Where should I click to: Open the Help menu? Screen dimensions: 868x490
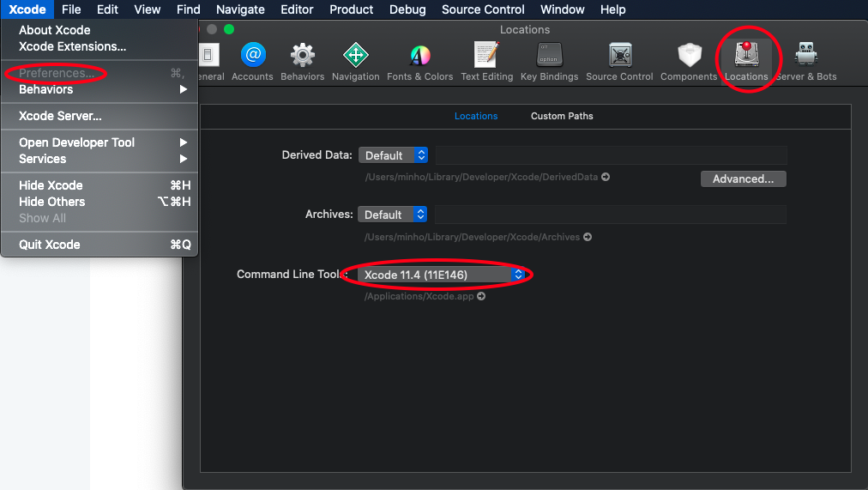pyautogui.click(x=612, y=9)
